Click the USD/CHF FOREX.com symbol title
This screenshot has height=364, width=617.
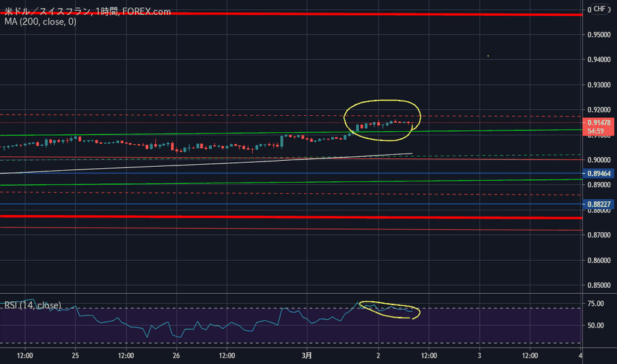tap(87, 11)
